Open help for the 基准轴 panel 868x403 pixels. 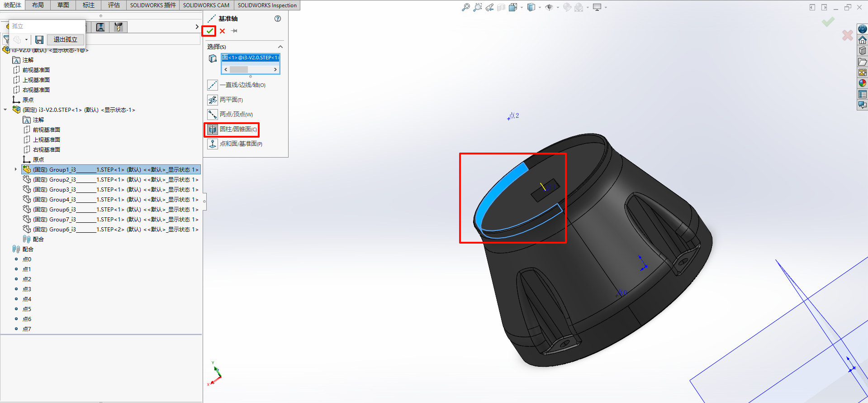(278, 19)
